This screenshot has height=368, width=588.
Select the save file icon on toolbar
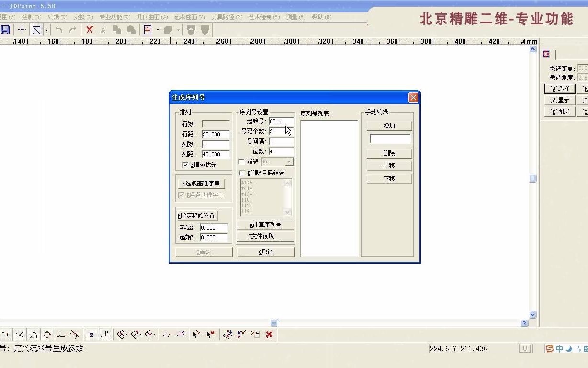click(x=5, y=30)
